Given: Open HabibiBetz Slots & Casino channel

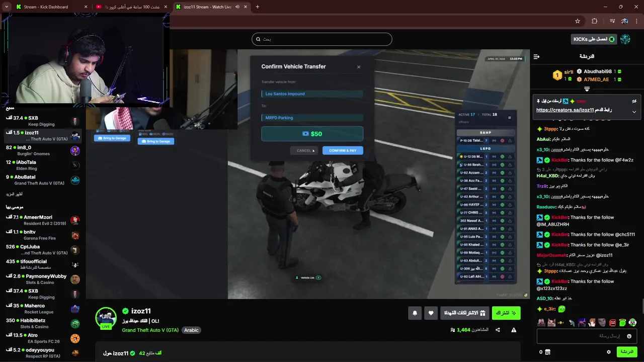Looking at the screenshot, I should tap(43, 323).
